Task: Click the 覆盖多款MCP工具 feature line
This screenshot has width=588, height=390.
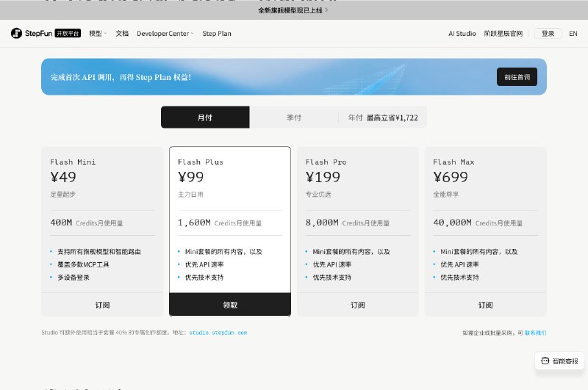Action: point(83,264)
